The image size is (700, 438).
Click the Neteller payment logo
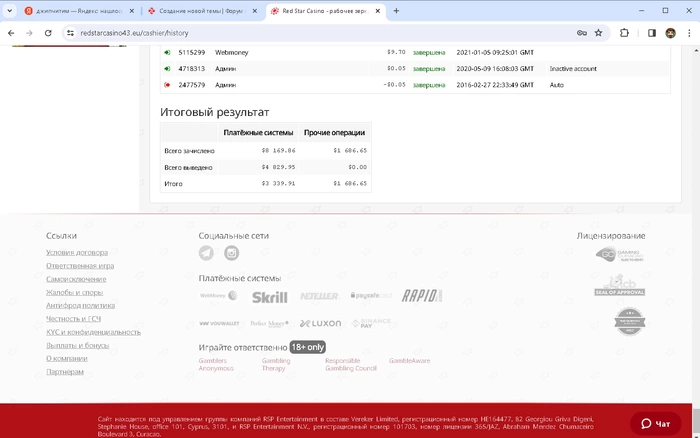[319, 296]
